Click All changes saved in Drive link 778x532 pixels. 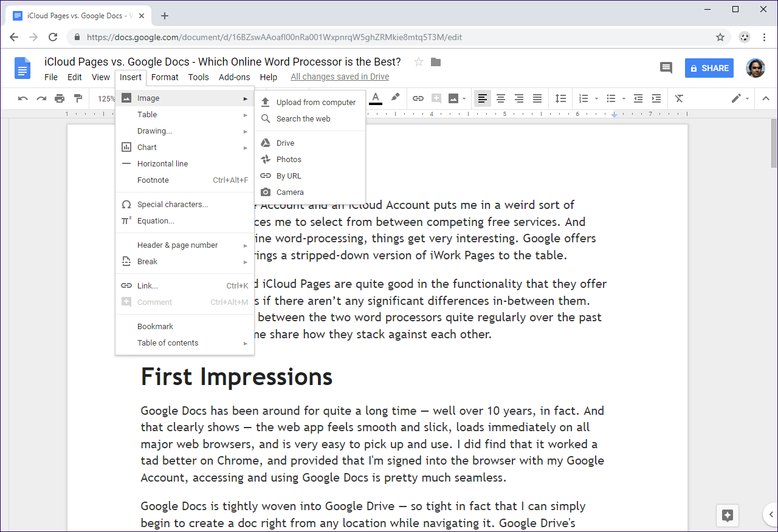(x=340, y=77)
